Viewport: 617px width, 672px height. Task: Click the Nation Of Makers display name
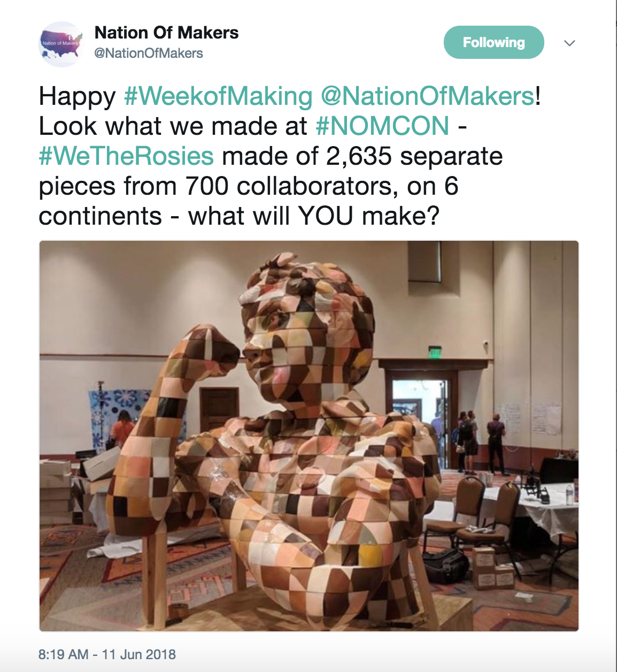(166, 33)
